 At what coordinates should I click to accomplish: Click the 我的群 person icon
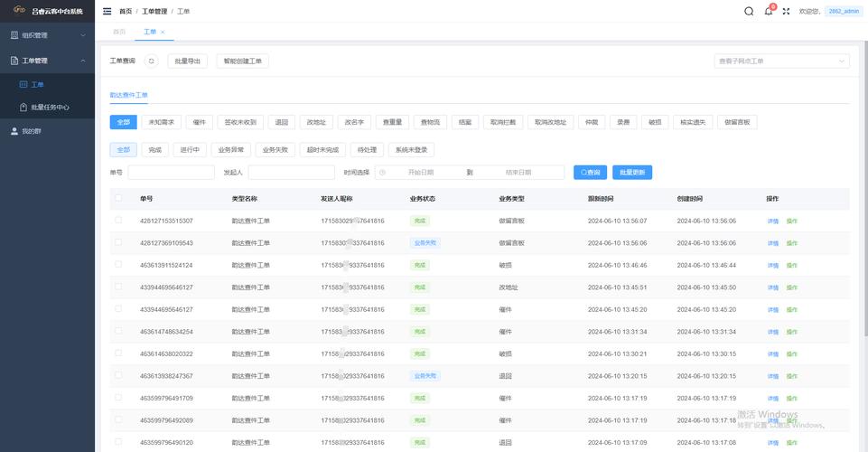click(14, 131)
